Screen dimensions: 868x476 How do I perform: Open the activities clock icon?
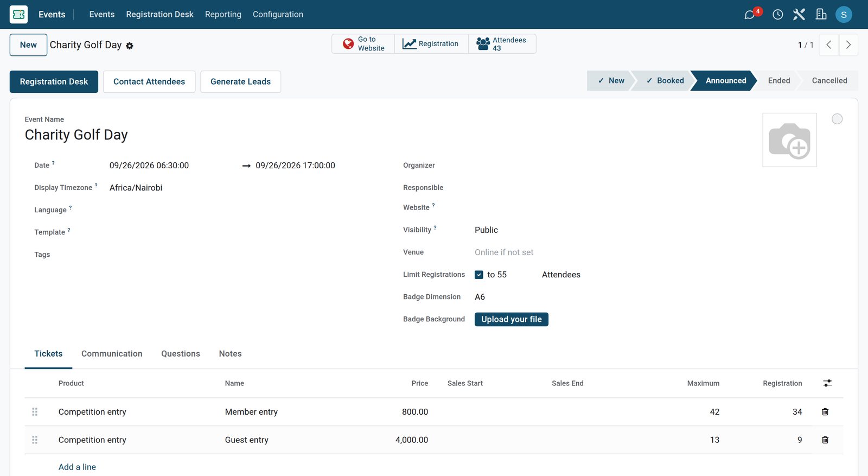point(777,15)
